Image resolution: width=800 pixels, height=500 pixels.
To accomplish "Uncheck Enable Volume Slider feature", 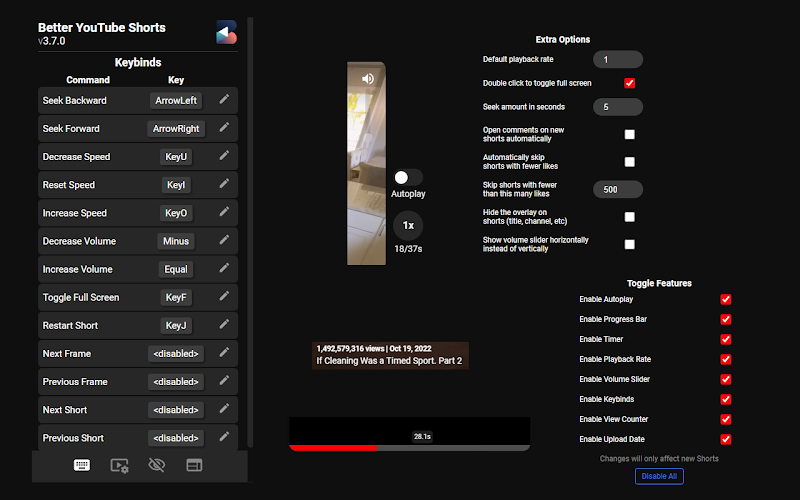I will click(726, 379).
